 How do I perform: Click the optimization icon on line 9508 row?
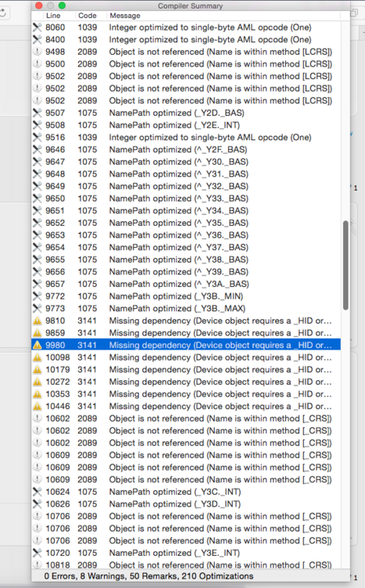37,125
